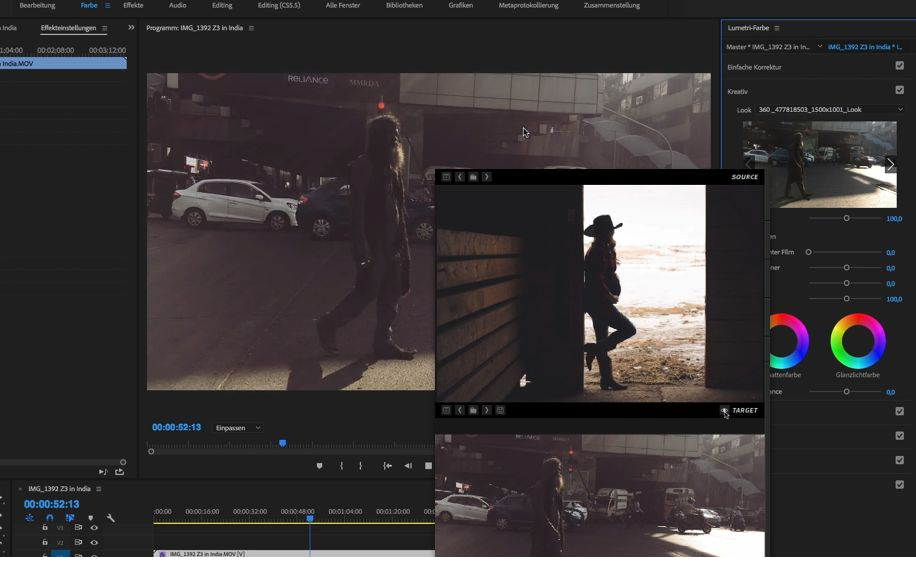The height and width of the screenshot is (579, 916).
Task: Toggle linked selection in the timeline
Action: coord(70,518)
